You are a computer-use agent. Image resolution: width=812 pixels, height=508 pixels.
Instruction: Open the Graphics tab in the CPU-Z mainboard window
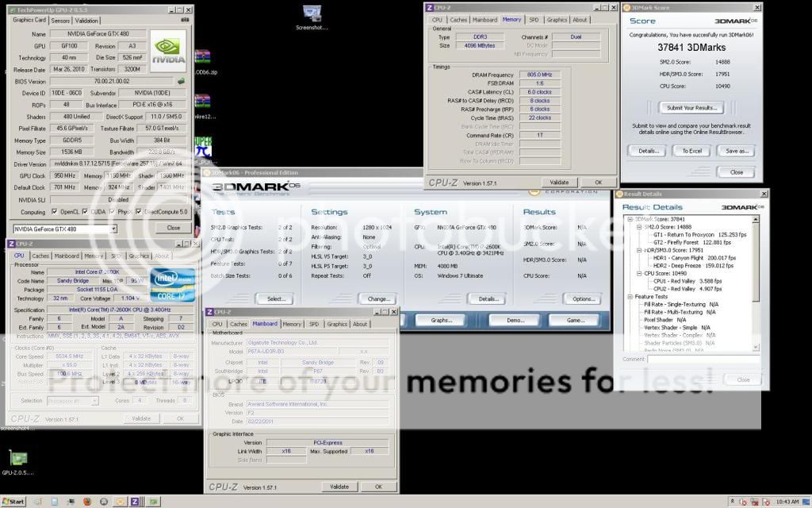coord(337,324)
